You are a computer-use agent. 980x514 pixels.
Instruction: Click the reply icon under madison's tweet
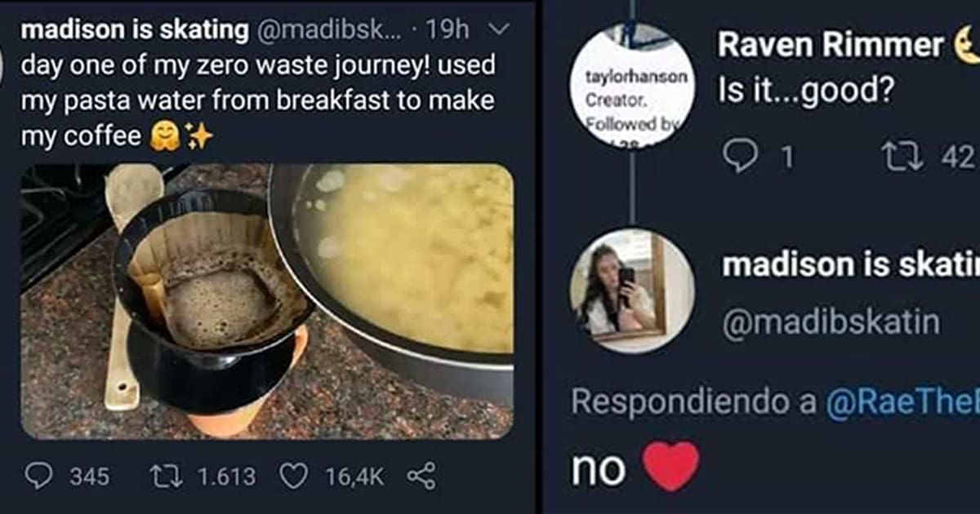tap(39, 476)
